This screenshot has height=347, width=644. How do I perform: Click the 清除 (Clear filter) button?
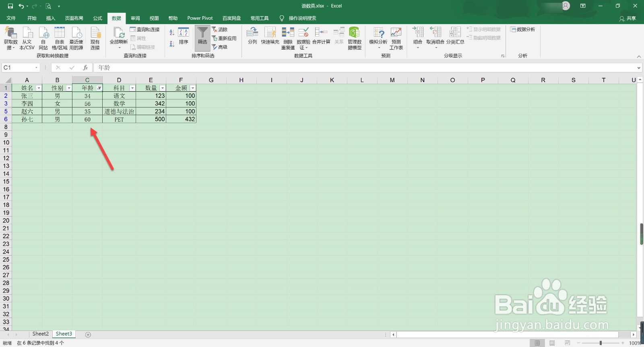point(220,29)
